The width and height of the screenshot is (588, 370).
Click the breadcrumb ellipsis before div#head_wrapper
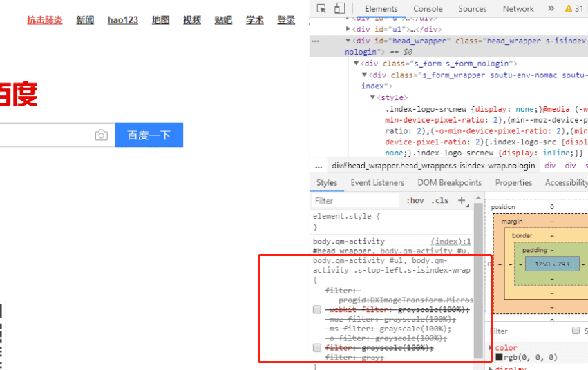[x=319, y=166]
